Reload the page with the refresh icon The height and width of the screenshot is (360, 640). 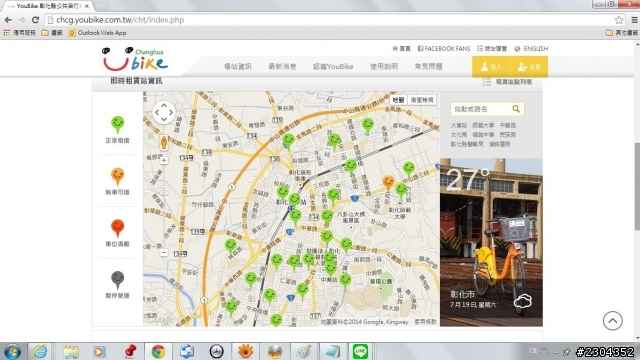pos(36,20)
